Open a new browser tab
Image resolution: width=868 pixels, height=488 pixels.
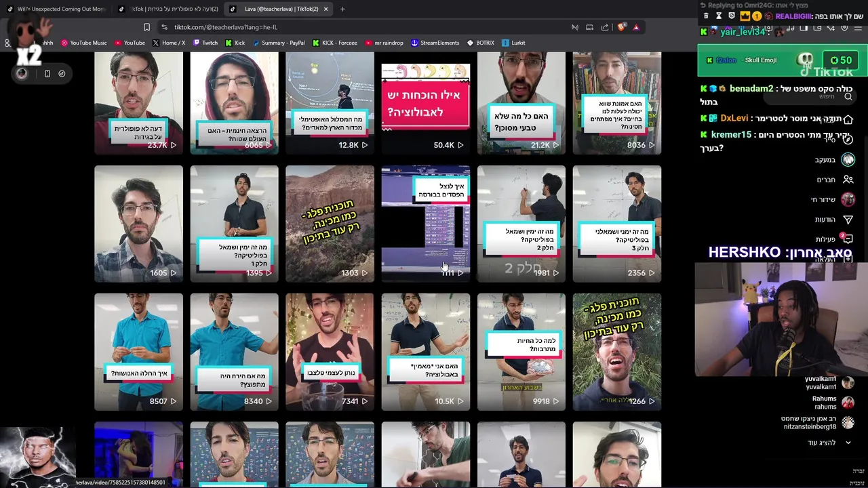tap(342, 9)
